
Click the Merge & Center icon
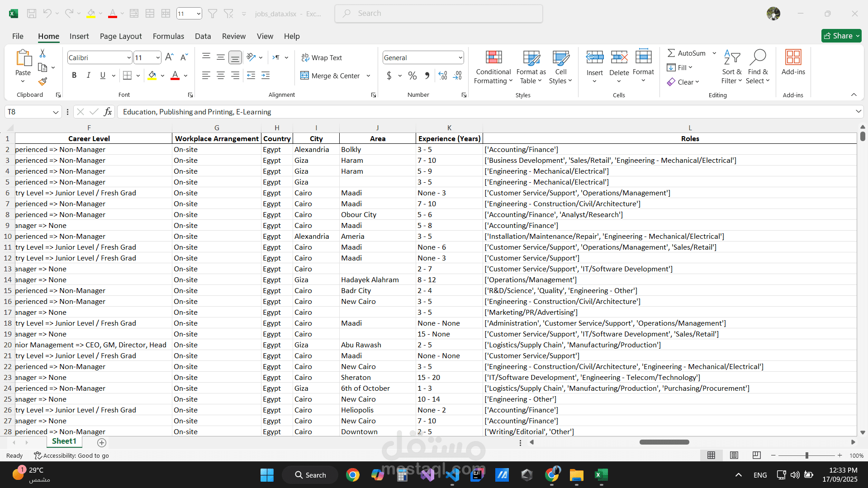pyautogui.click(x=304, y=76)
